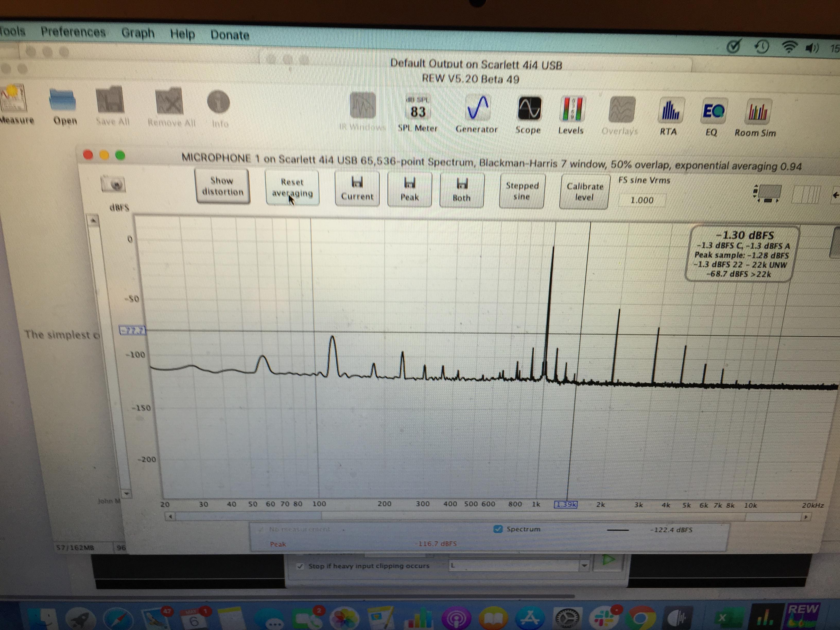Open the Help menu

click(x=182, y=34)
